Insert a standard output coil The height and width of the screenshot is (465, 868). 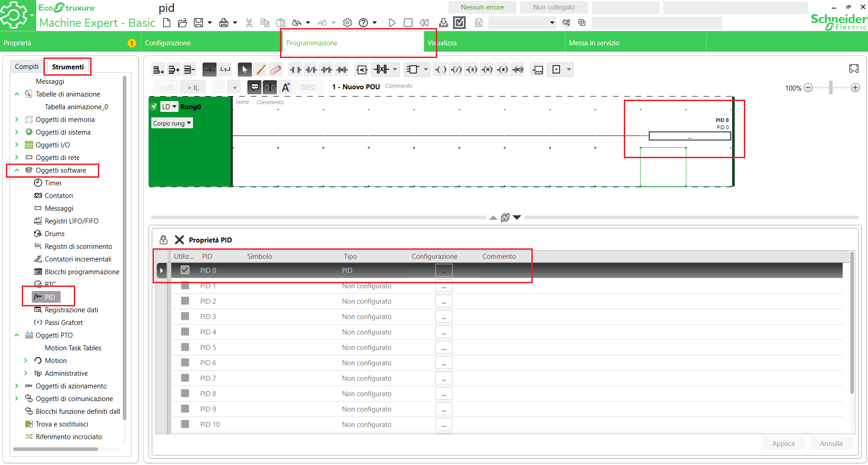441,69
